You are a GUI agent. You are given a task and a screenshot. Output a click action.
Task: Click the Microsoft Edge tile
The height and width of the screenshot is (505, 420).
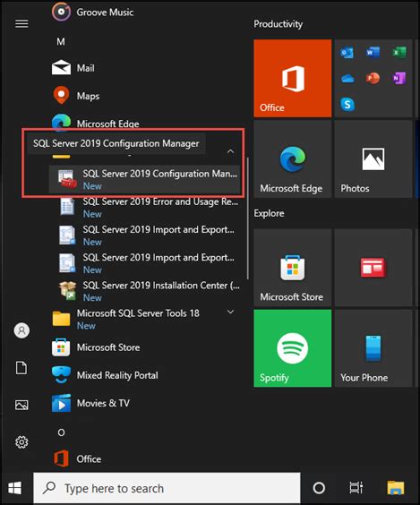point(293,159)
